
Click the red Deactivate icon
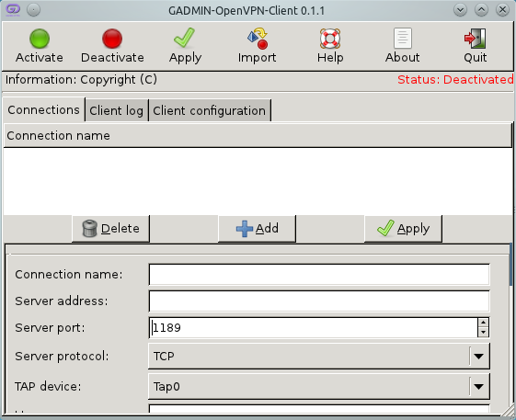pos(112,39)
